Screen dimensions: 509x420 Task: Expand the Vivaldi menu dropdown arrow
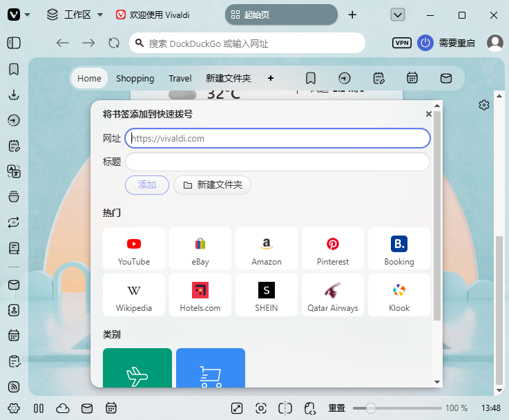[x=27, y=15]
